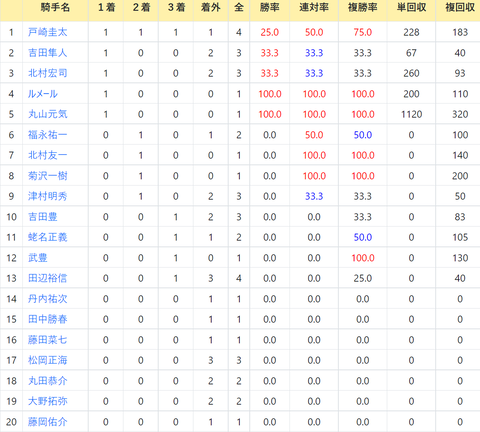Select jockey 津村明秀
480x432 pixels.
pyautogui.click(x=48, y=196)
